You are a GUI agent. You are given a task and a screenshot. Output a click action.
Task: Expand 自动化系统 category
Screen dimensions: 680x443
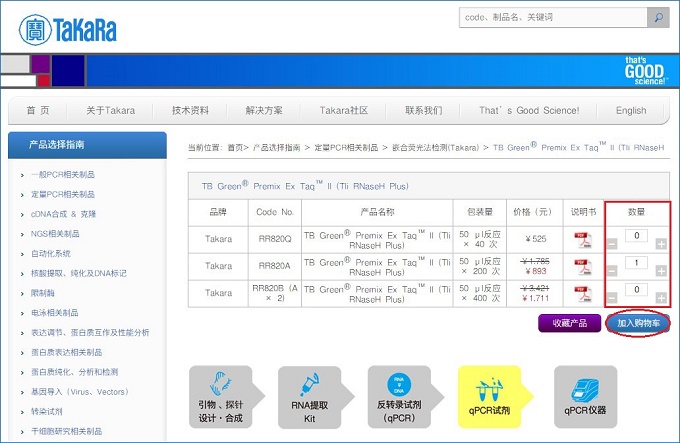[50, 254]
